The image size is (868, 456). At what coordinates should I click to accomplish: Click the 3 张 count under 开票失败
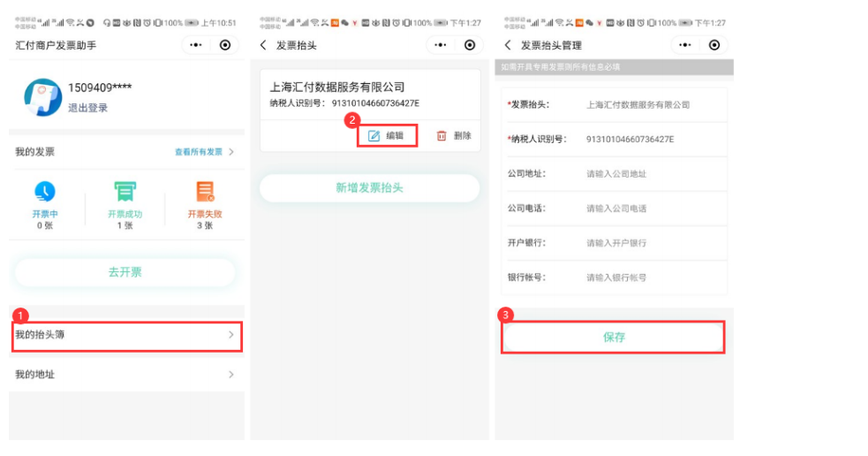tap(205, 225)
